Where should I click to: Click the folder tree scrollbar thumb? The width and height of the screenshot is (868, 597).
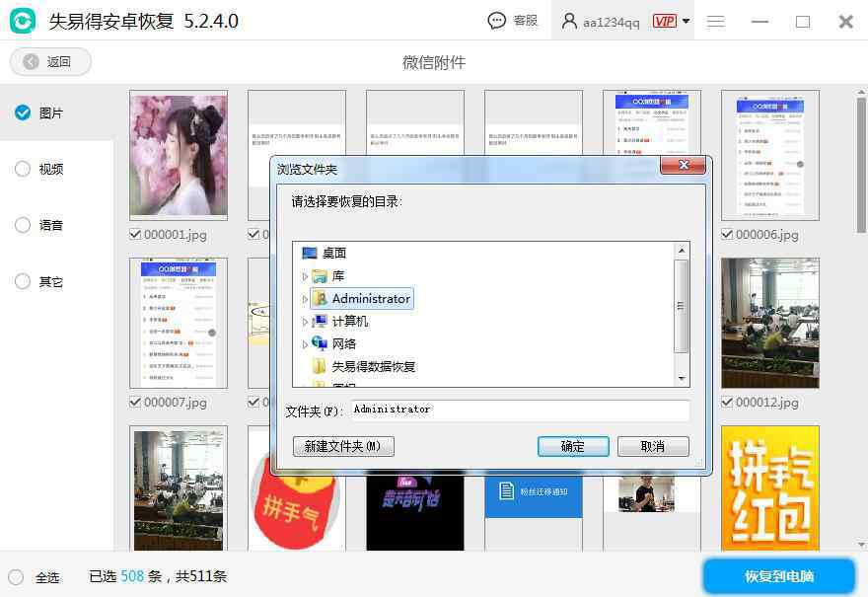[682, 306]
